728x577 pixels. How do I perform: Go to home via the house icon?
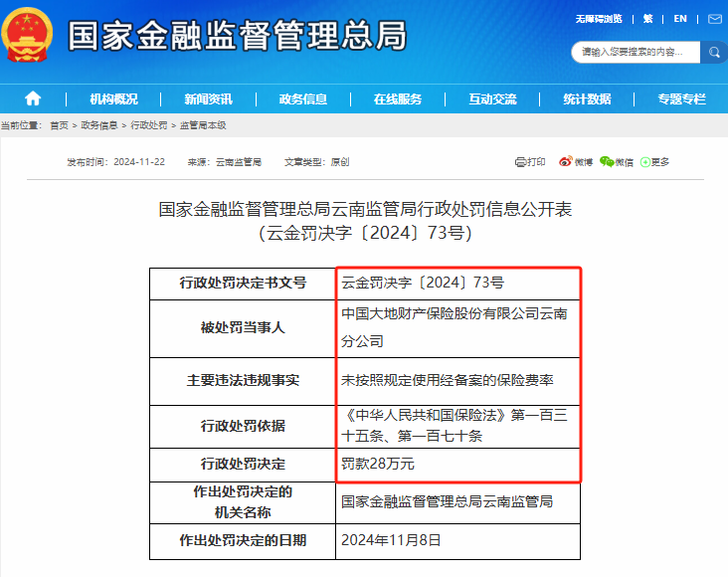tap(33, 98)
